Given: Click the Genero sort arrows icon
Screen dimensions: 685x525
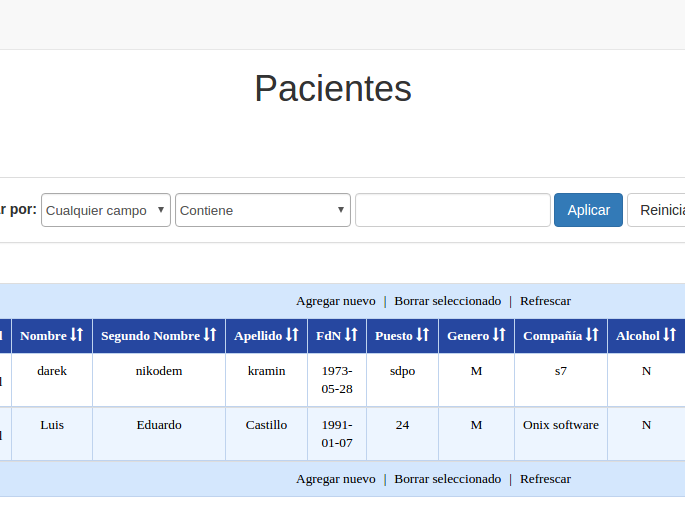Looking at the screenshot, I should click(x=499, y=335).
